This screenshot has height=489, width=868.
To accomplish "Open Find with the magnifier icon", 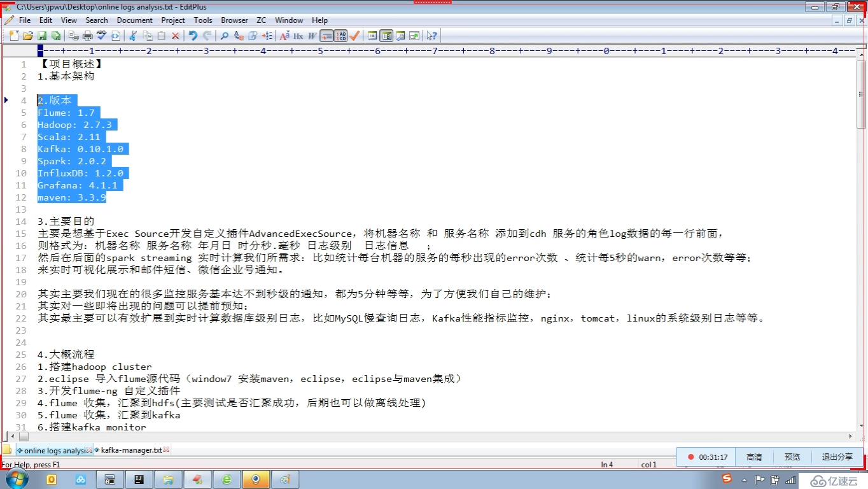I will (225, 36).
